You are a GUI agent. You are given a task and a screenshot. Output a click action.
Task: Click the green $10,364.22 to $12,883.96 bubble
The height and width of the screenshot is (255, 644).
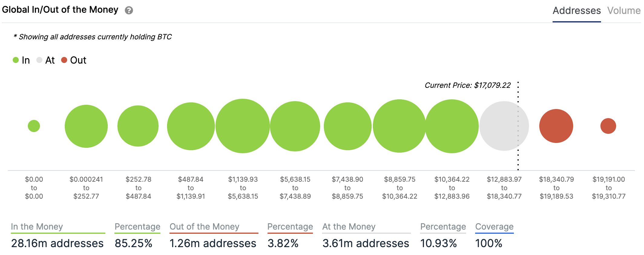pyautogui.click(x=452, y=126)
